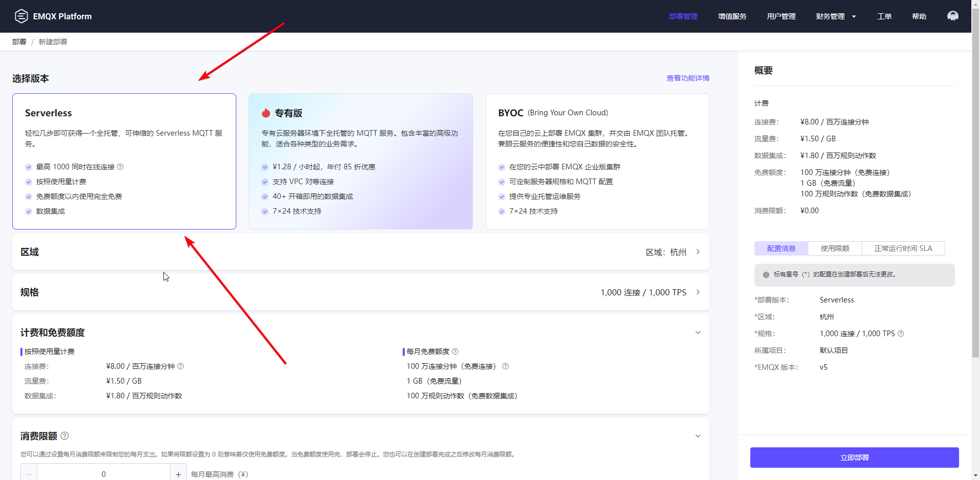Click the ¥0.00 spending limit value

click(x=810, y=211)
